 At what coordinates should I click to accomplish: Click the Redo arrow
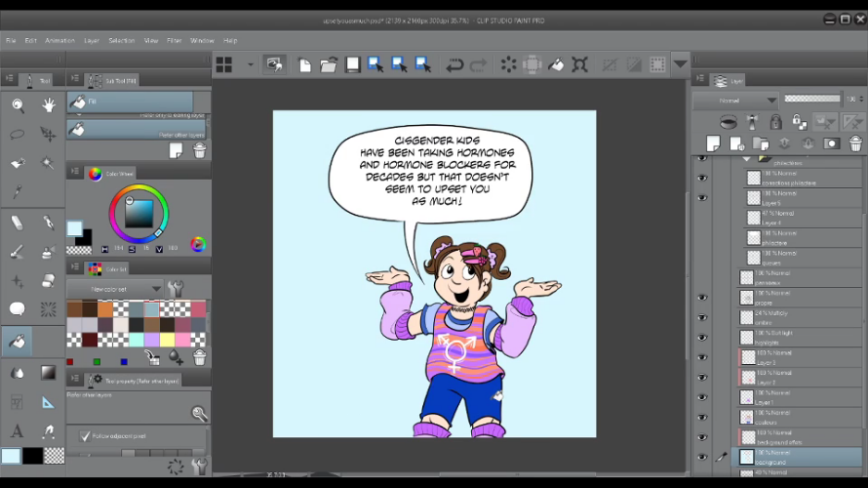click(x=478, y=65)
